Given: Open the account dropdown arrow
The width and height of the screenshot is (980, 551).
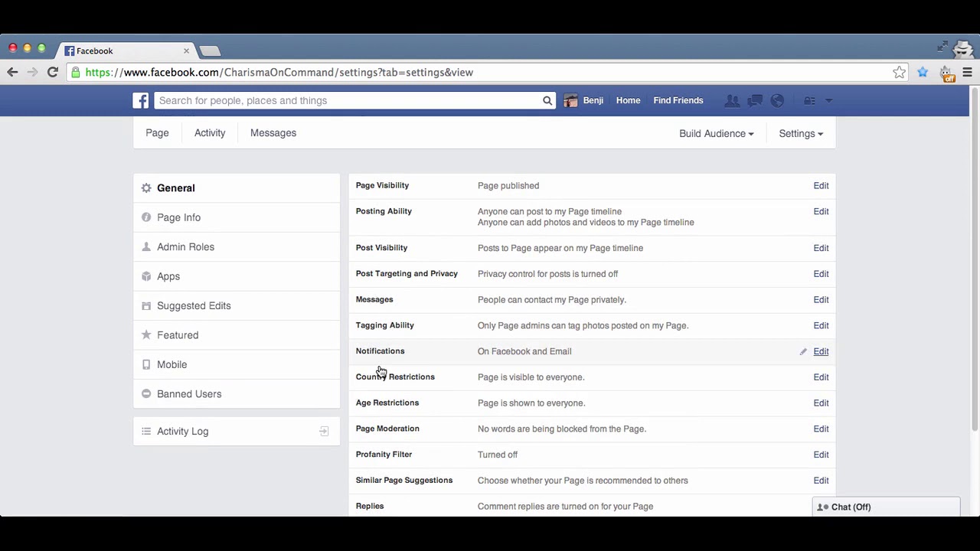Looking at the screenshot, I should coord(828,100).
